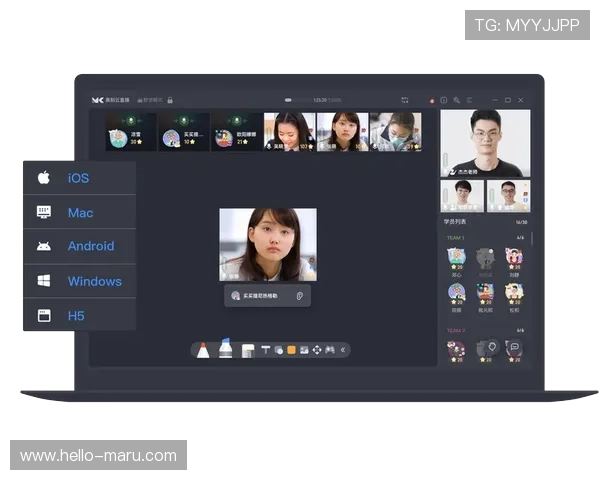Click the Windows logo icon
The width and height of the screenshot is (600, 480).
pyautogui.click(x=44, y=281)
